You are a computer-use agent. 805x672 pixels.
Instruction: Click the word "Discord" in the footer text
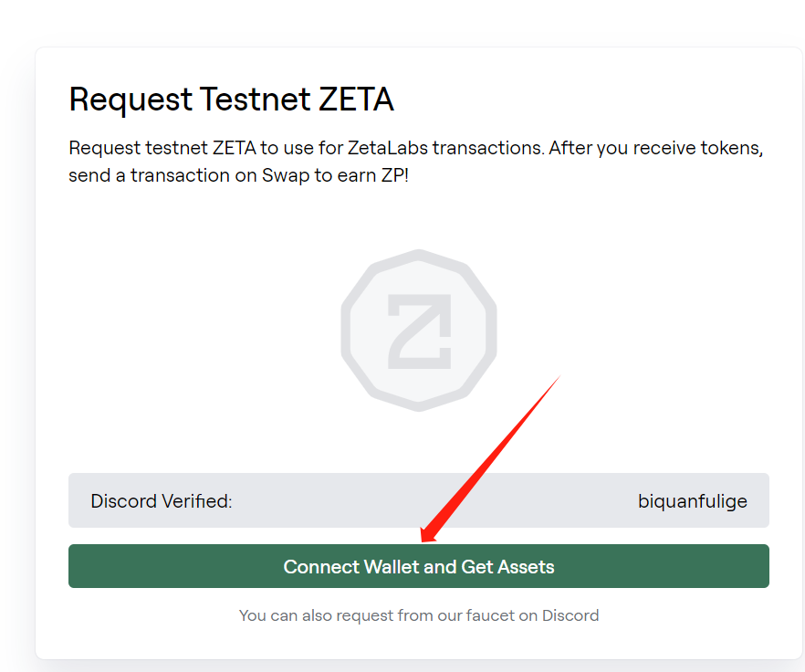[570, 615]
